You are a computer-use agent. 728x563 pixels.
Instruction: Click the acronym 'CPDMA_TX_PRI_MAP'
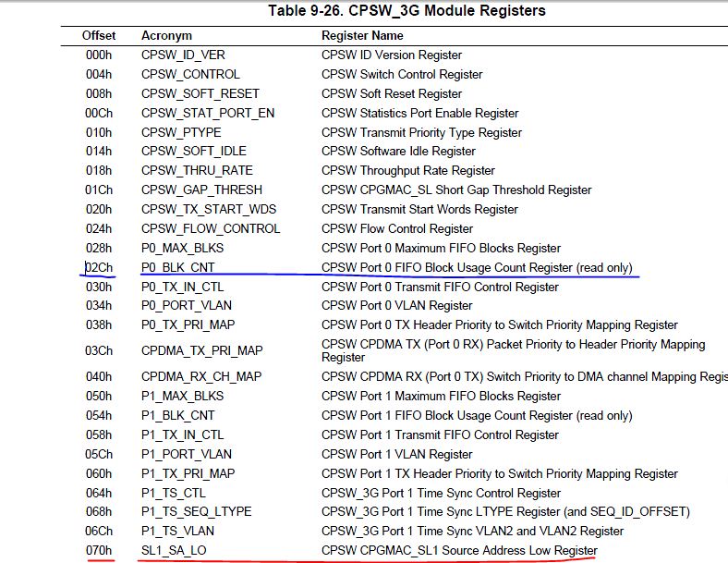[202, 350]
